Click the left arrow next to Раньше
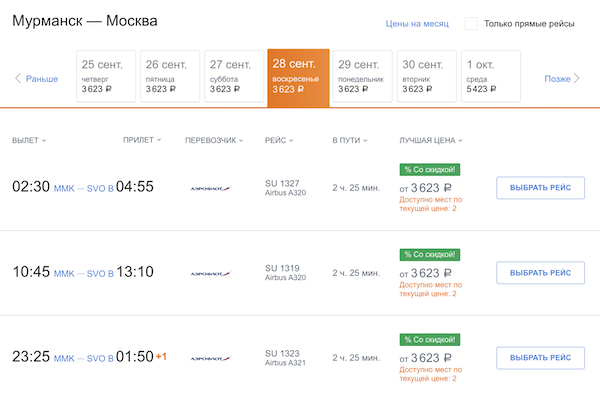Screen dimensions: 600x400 (17, 79)
